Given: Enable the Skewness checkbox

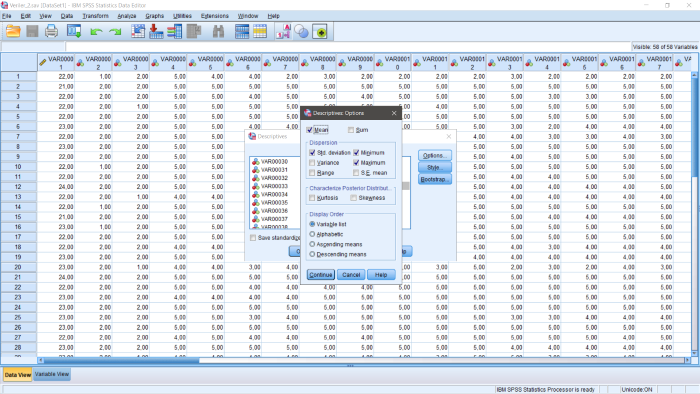Looking at the screenshot, I should pyautogui.click(x=354, y=198).
